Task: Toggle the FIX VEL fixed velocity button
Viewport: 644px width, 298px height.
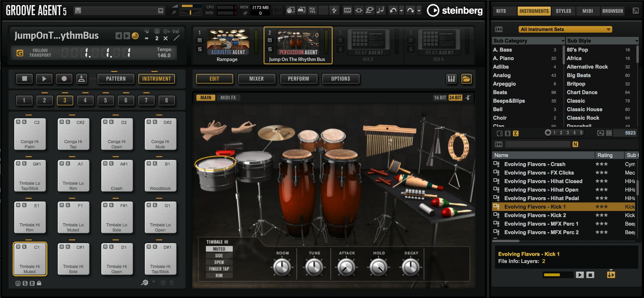Action: coord(312,10)
